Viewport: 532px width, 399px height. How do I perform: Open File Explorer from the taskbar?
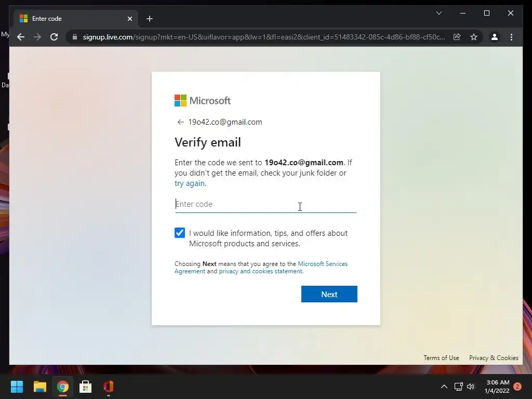[x=39, y=387]
